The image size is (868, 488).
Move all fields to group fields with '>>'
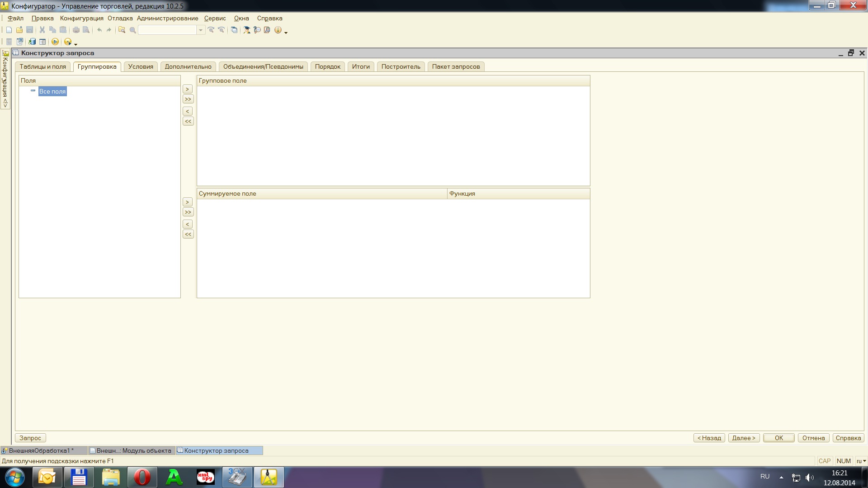click(x=188, y=99)
